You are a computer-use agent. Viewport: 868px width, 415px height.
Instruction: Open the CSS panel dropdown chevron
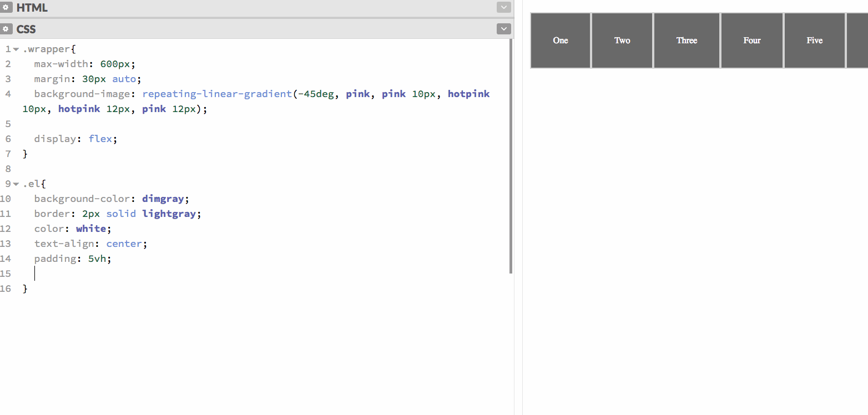(x=503, y=29)
